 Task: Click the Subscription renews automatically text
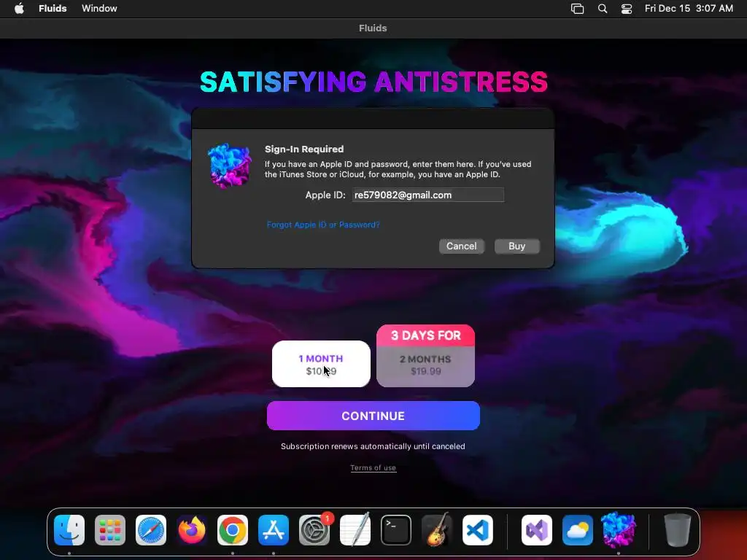(373, 446)
